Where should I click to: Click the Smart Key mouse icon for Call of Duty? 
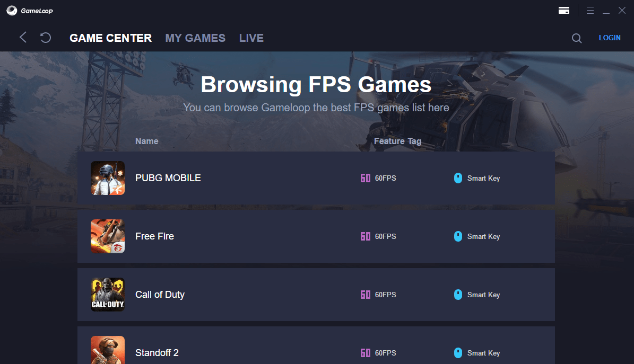coord(458,295)
